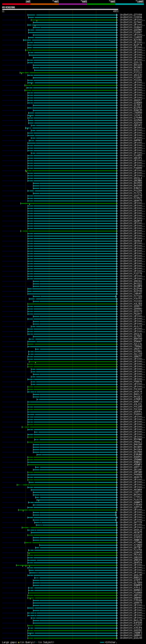Select hit label UniRef100_P27326

(x=131, y=296)
